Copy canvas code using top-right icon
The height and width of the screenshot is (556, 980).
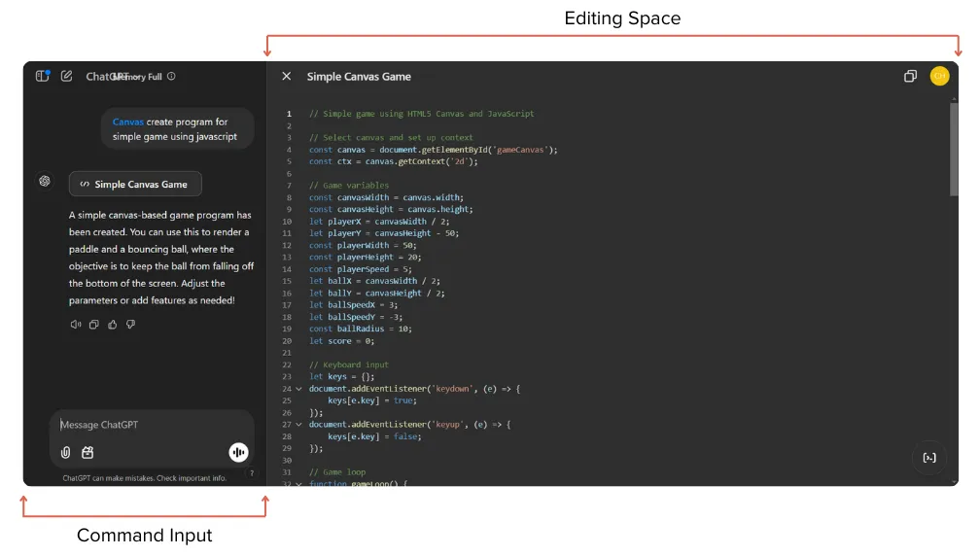coord(910,76)
